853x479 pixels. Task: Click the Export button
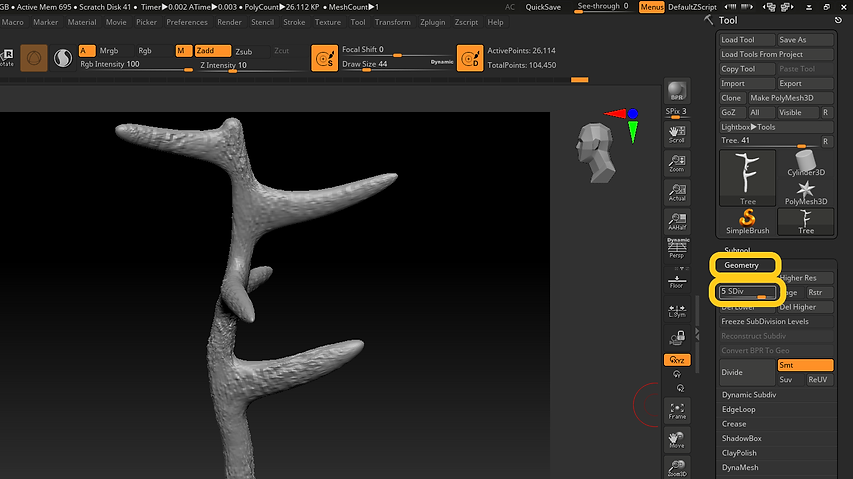click(805, 83)
